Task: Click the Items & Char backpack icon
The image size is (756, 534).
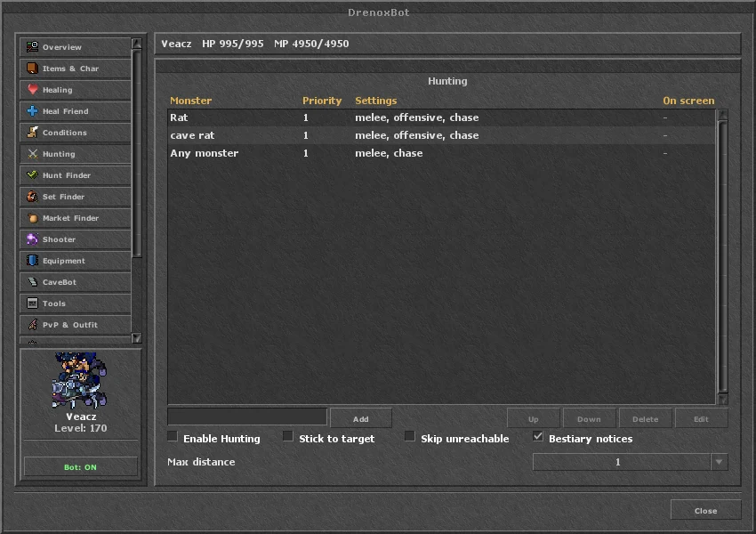Action: (32, 68)
